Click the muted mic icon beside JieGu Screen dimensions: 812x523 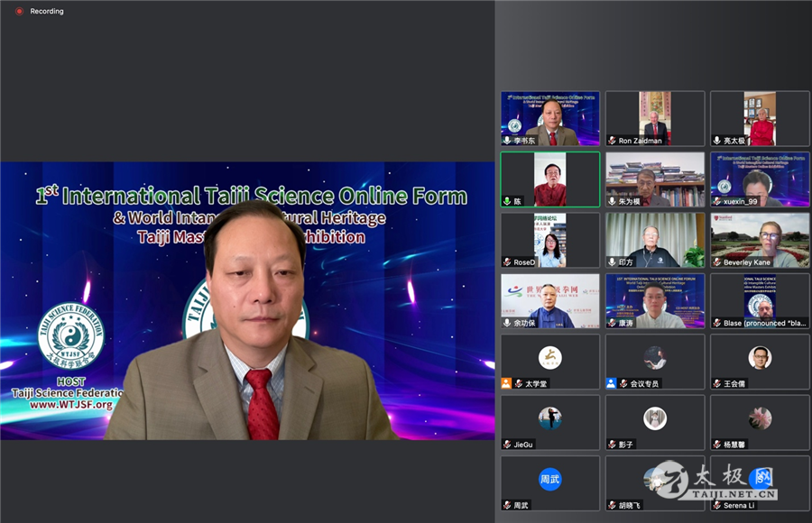507,445
